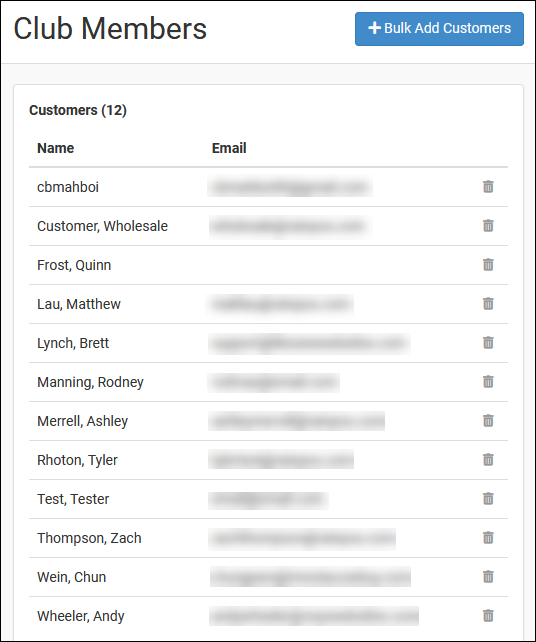
Task: Remove Lynch, Brett with trash icon
Action: tap(488, 343)
